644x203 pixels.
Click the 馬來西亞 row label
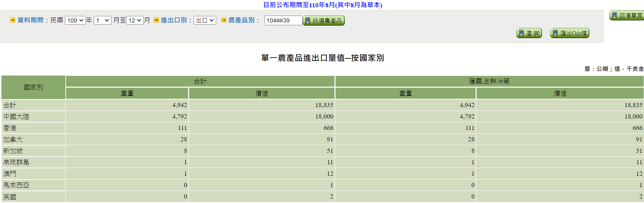coord(16,185)
